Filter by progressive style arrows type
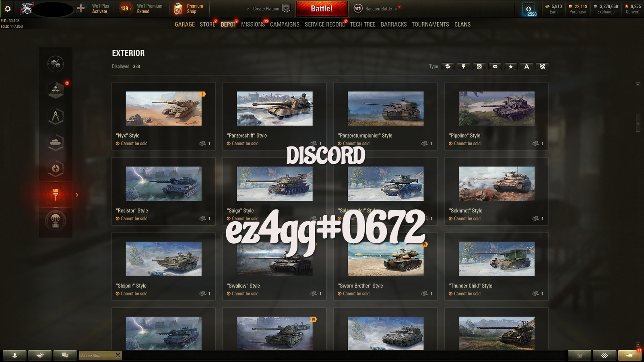Screen dimensions: 644x362 [x=495, y=66]
